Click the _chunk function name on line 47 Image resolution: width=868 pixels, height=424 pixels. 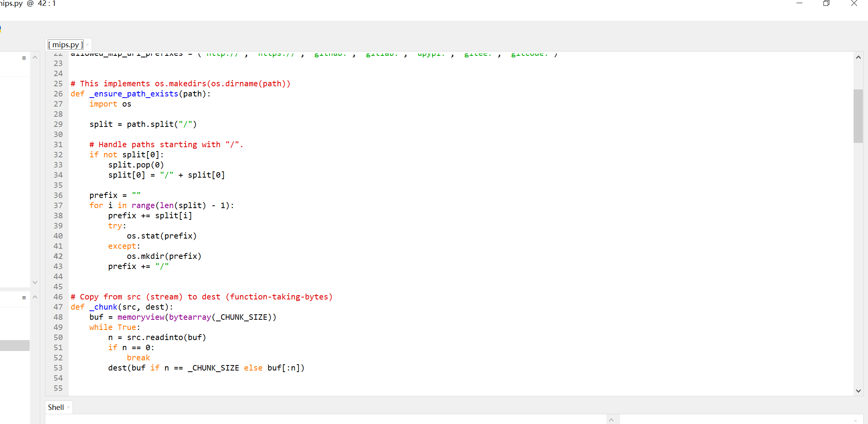[x=103, y=307]
